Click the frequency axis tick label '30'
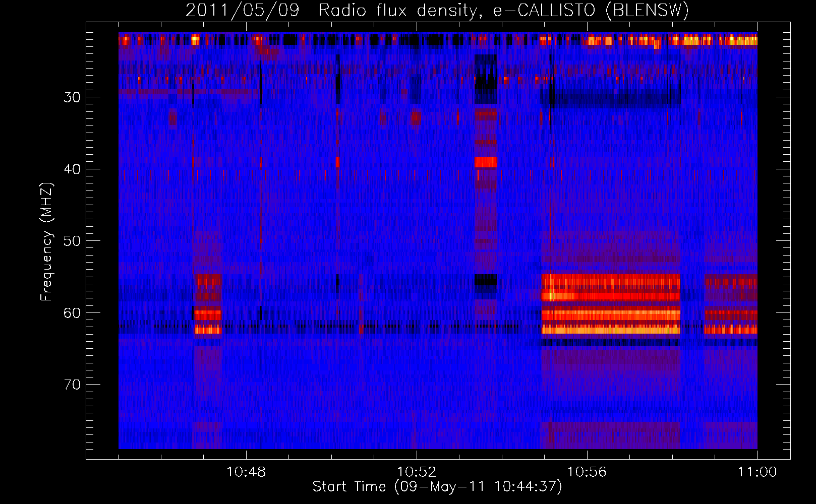The width and height of the screenshot is (816, 504). pyautogui.click(x=72, y=97)
